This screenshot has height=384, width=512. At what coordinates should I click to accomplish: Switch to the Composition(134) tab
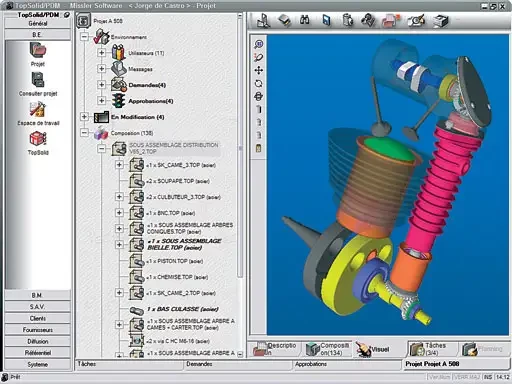click(327, 349)
